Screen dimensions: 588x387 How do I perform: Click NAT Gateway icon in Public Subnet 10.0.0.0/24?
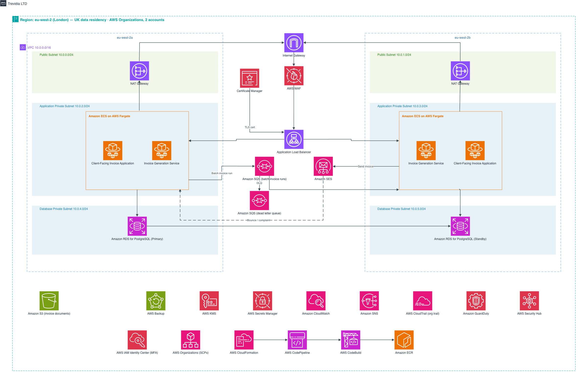(x=139, y=71)
